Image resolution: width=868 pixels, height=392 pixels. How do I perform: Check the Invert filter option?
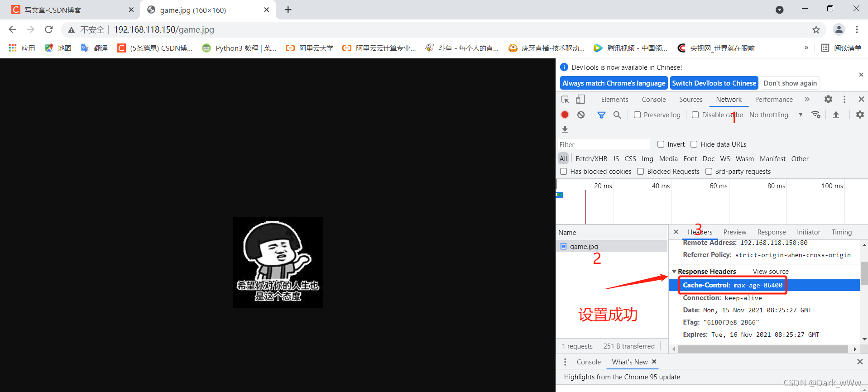(x=661, y=144)
